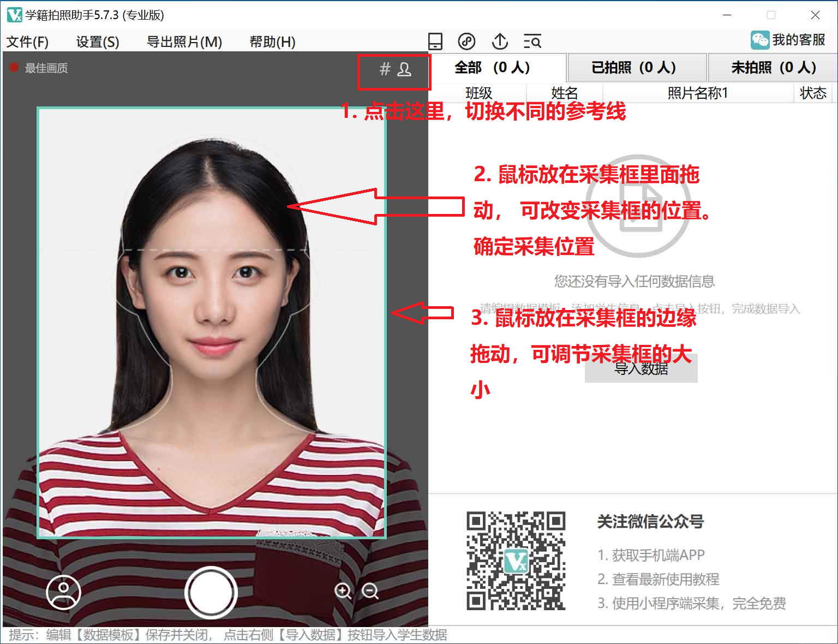
Task: Click the upload arrow toolbar icon
Action: pos(500,41)
